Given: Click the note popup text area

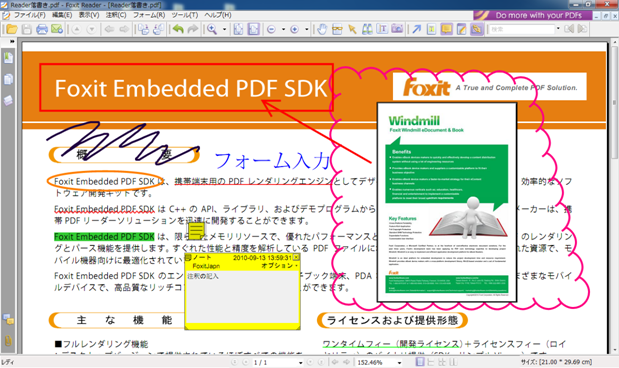Looking at the screenshot, I should click(x=242, y=297).
